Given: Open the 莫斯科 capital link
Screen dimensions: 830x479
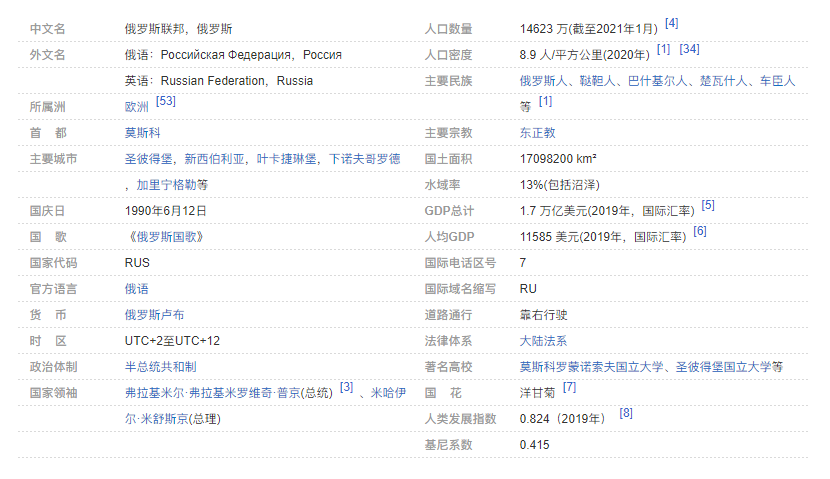Looking at the screenshot, I should (142, 133).
